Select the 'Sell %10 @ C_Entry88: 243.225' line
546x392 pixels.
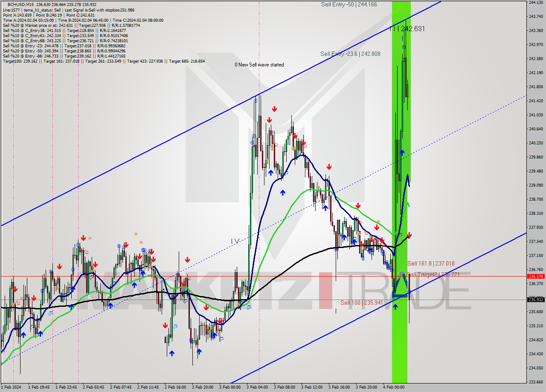65,40
